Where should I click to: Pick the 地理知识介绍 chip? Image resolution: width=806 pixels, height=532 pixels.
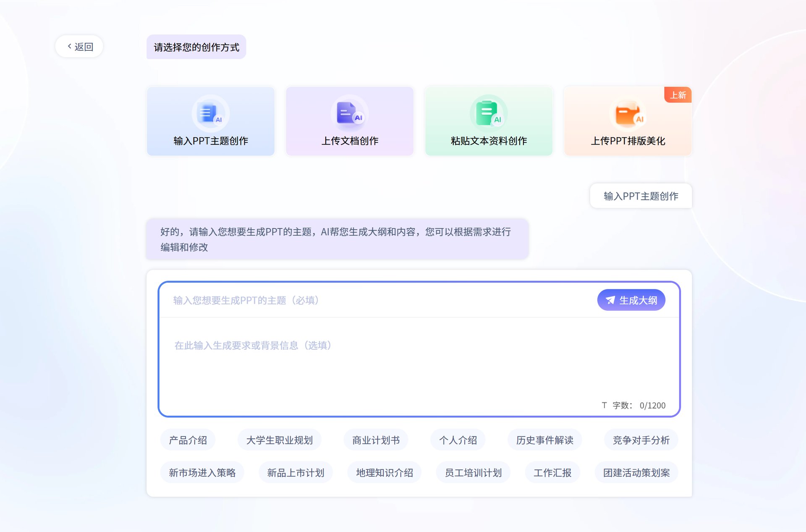385,473
